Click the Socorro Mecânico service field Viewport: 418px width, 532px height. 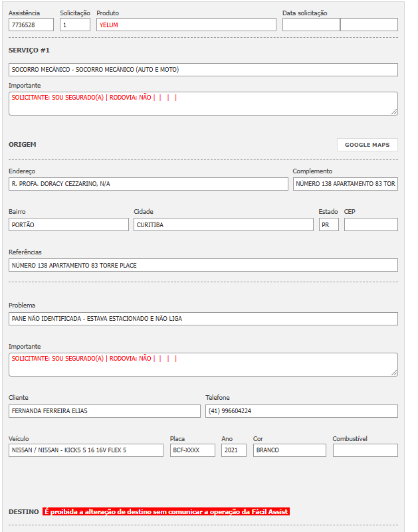(x=203, y=70)
